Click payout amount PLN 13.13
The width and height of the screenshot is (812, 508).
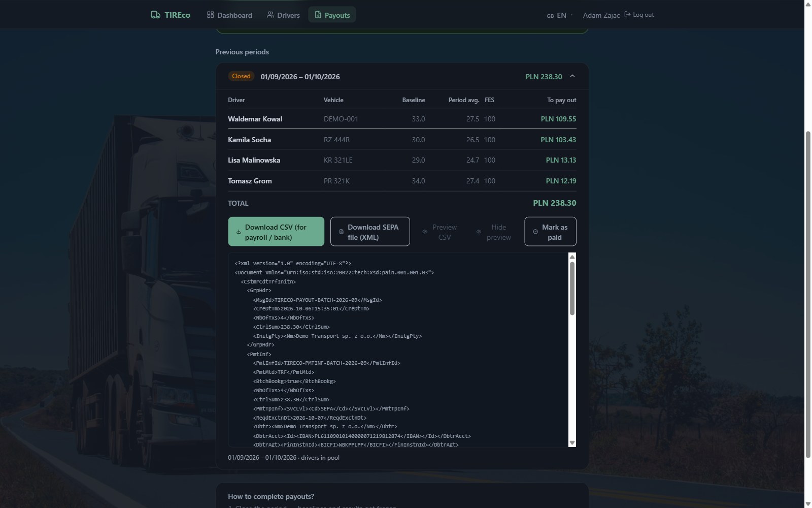coord(561,160)
